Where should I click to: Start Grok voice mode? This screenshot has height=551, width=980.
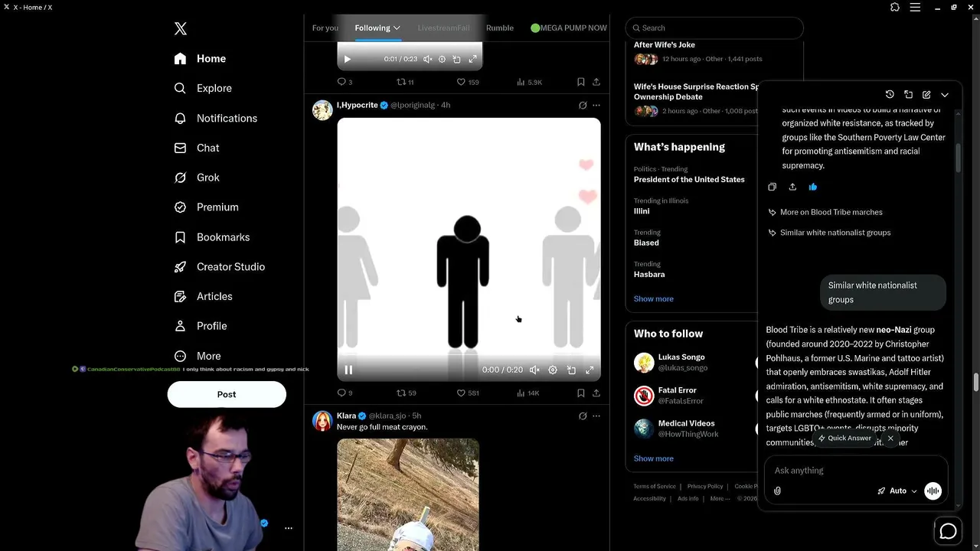[933, 491]
